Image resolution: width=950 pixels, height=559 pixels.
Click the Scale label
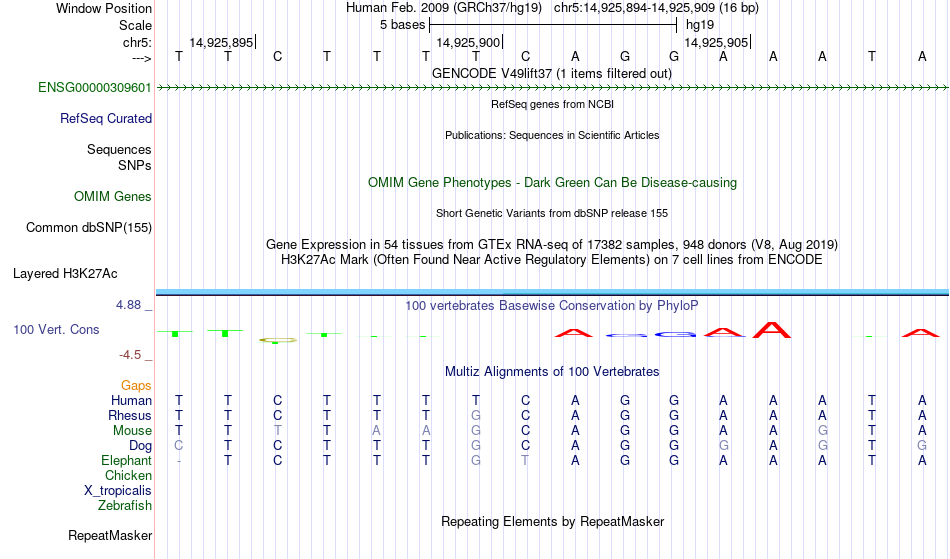[136, 25]
